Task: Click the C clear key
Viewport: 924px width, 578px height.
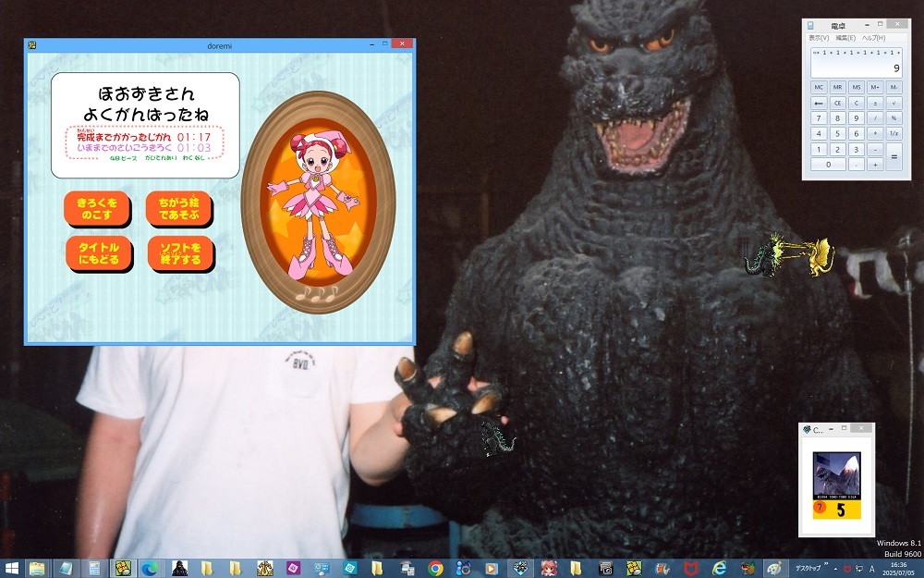Action: pyautogui.click(x=857, y=103)
